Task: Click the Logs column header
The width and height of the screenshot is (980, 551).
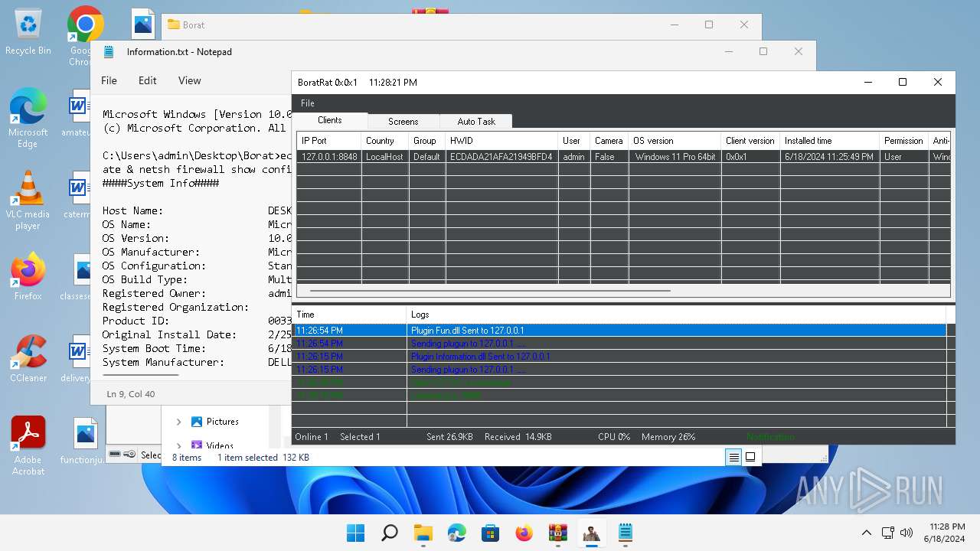Action: [675, 315]
